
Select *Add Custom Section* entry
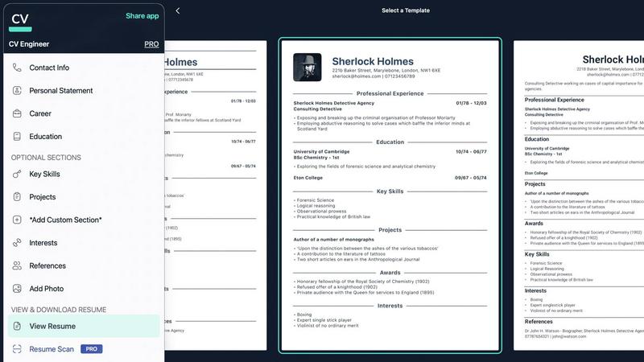point(84,220)
